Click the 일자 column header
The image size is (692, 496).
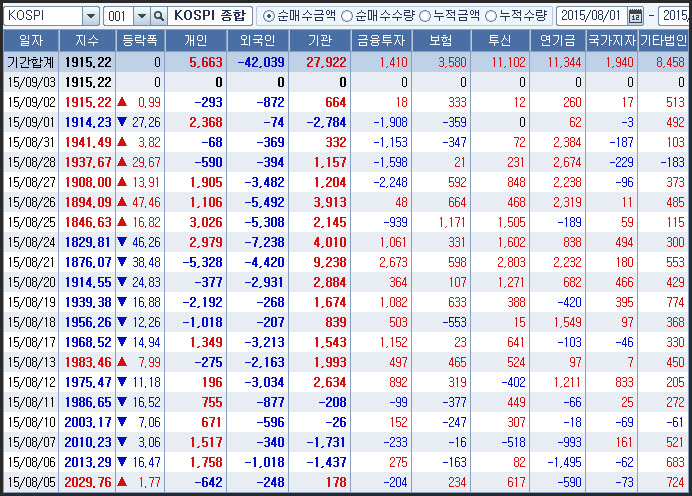(31, 41)
